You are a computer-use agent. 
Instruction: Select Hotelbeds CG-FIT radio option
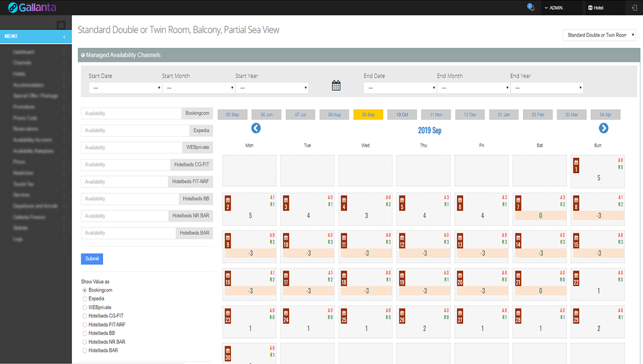pyautogui.click(x=85, y=316)
